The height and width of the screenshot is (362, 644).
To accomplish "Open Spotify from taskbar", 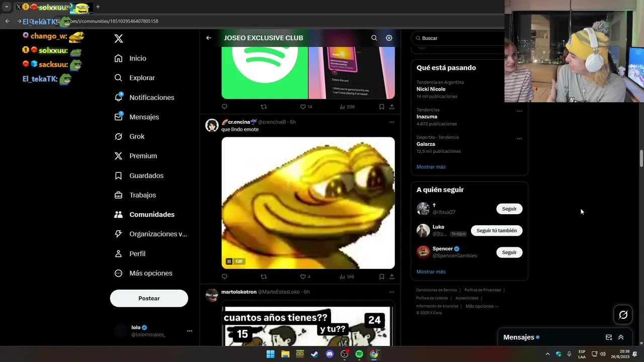I will 359,354.
